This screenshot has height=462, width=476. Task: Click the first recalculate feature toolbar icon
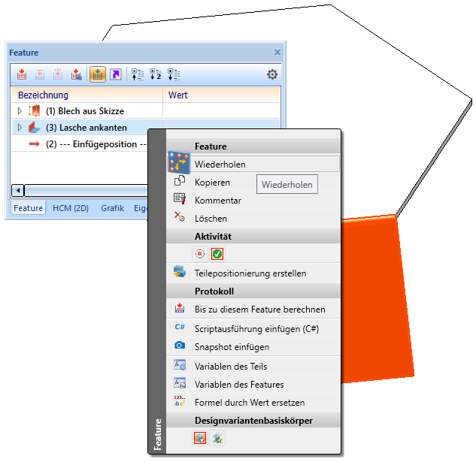pos(22,74)
